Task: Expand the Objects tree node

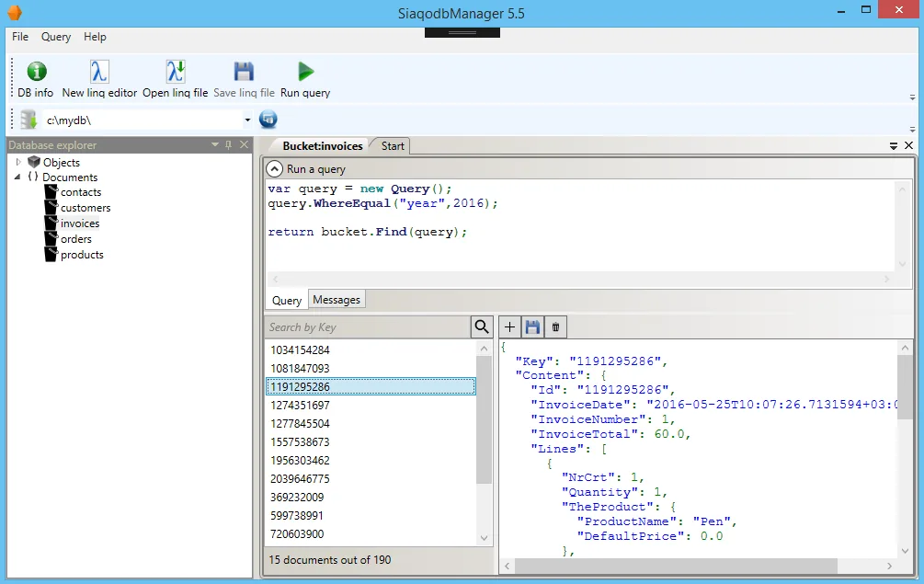Action: [x=18, y=162]
